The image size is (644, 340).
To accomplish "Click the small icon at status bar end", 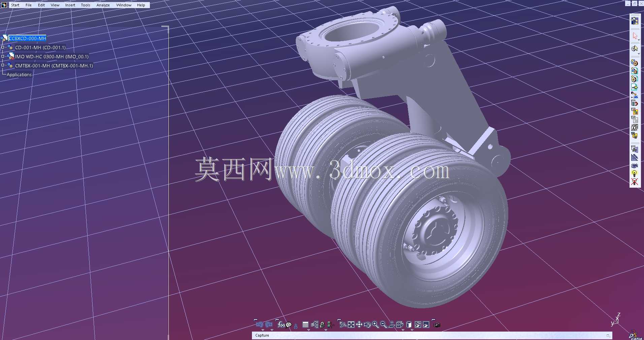I will [x=608, y=336].
